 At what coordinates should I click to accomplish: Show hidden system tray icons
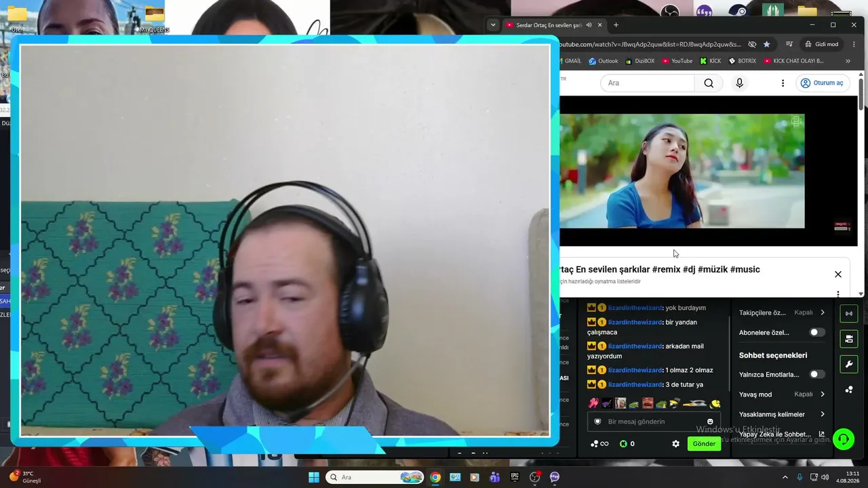pos(785,477)
